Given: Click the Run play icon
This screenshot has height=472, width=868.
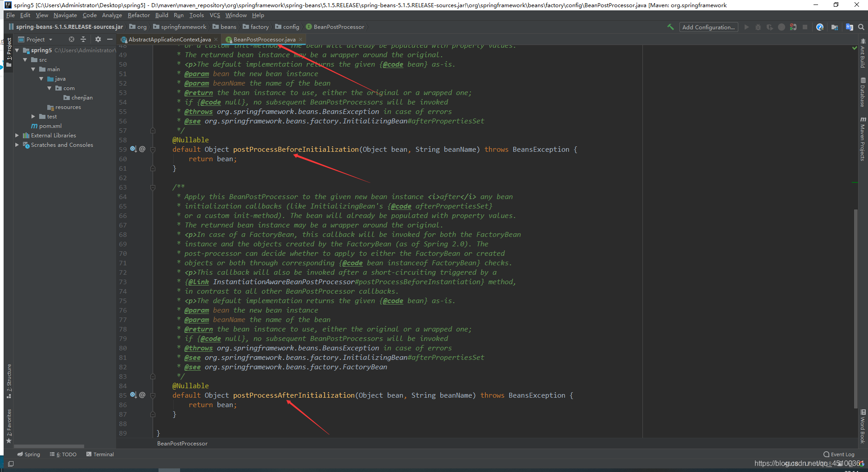Looking at the screenshot, I should [x=746, y=27].
